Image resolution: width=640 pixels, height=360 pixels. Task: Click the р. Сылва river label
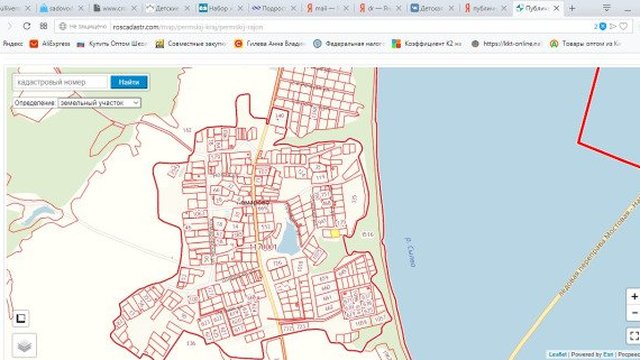tap(410, 252)
